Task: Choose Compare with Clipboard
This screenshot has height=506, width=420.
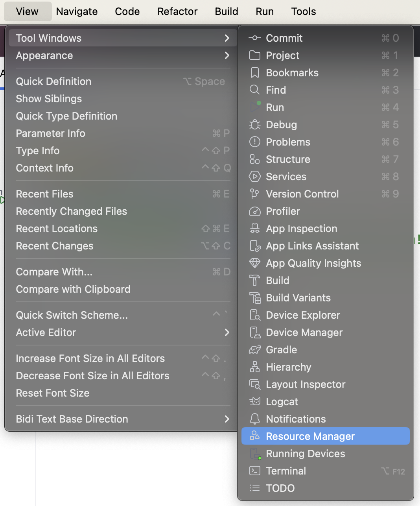Action: tap(73, 289)
